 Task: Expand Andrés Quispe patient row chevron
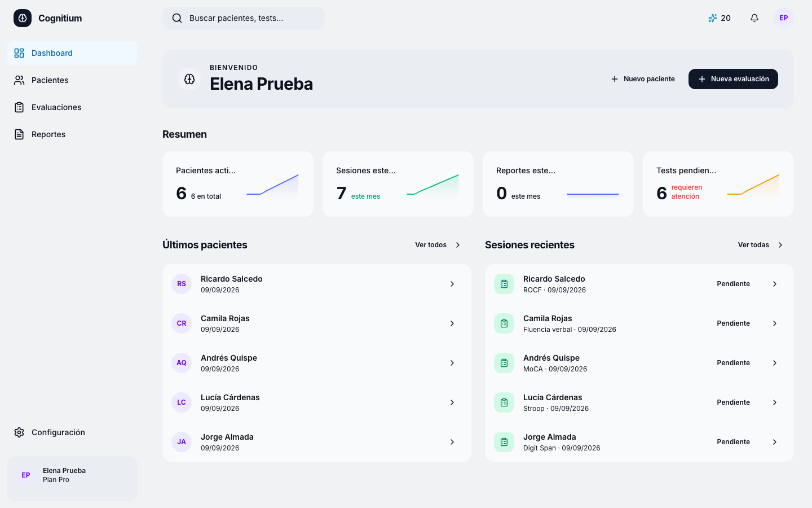(452, 363)
